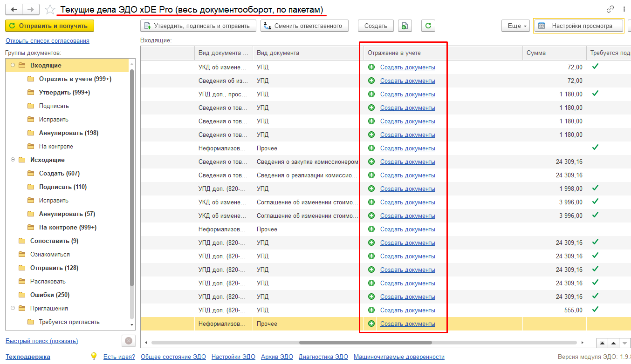The width and height of the screenshot is (631, 364).
Task: Click the Исходящие folder icon
Action: pyautogui.click(x=22, y=160)
